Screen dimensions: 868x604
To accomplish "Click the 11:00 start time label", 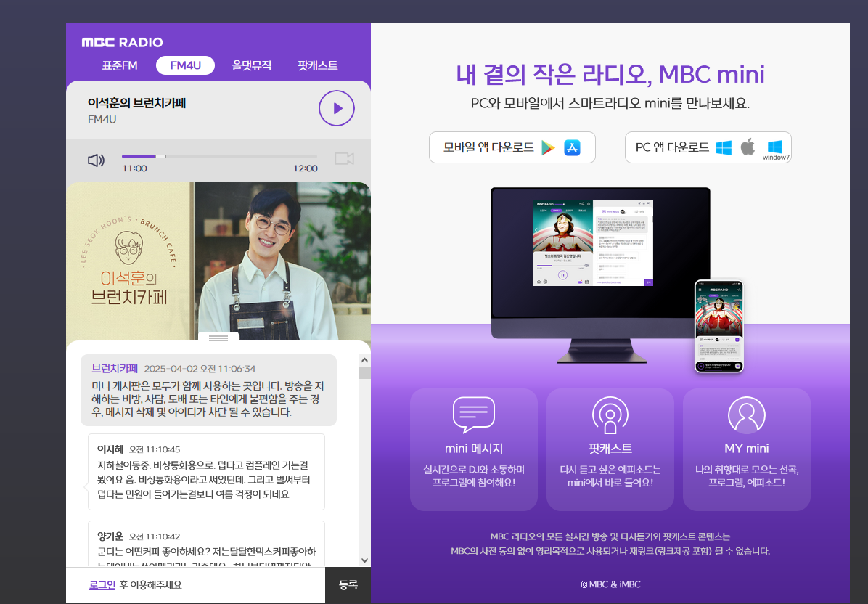I will 134,168.
